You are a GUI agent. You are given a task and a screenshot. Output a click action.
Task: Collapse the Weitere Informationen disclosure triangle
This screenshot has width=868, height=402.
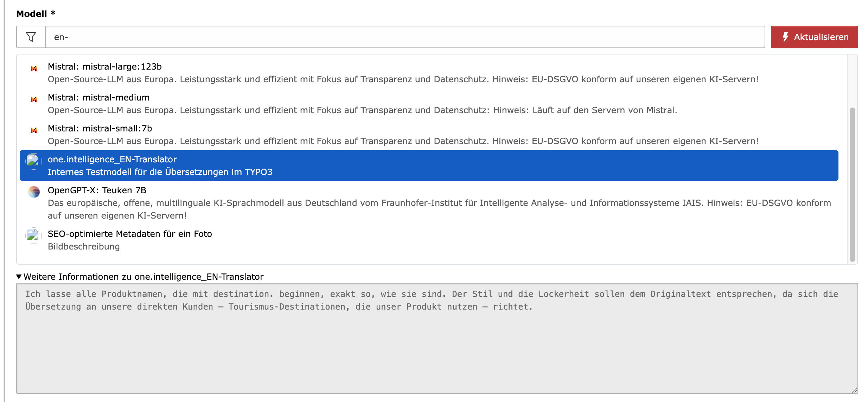[x=19, y=277]
